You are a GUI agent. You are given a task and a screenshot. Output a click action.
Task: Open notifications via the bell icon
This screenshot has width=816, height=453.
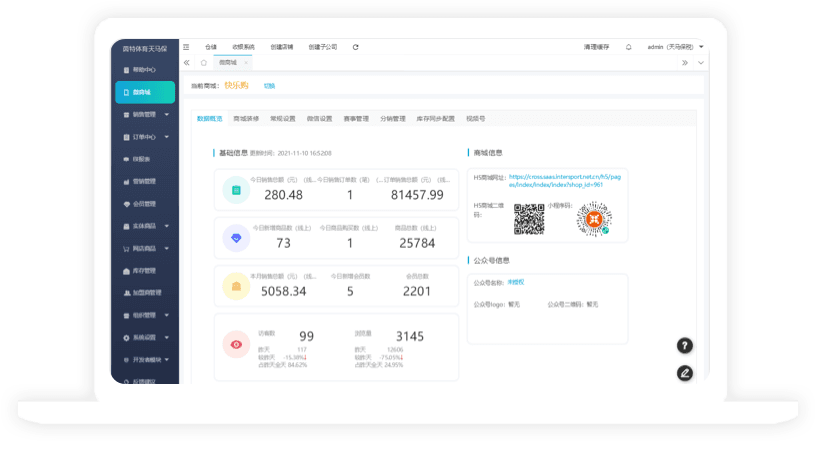pyautogui.click(x=628, y=47)
